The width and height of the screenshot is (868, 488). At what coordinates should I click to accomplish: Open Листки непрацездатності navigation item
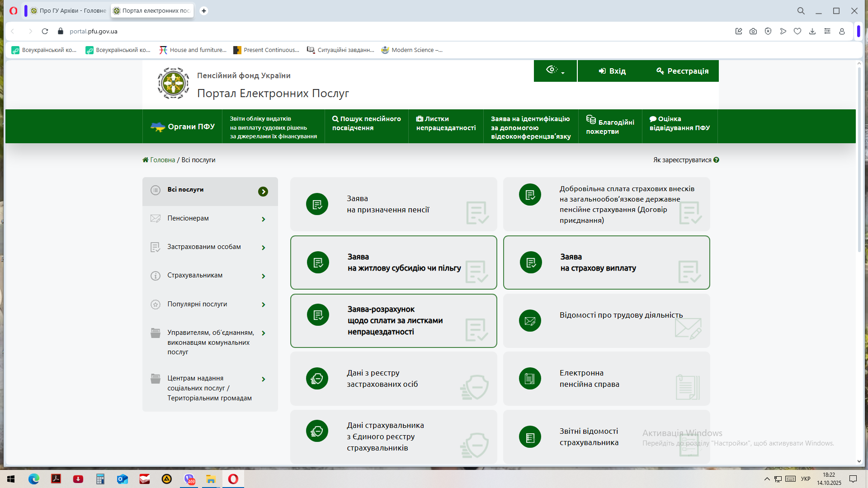point(445,123)
